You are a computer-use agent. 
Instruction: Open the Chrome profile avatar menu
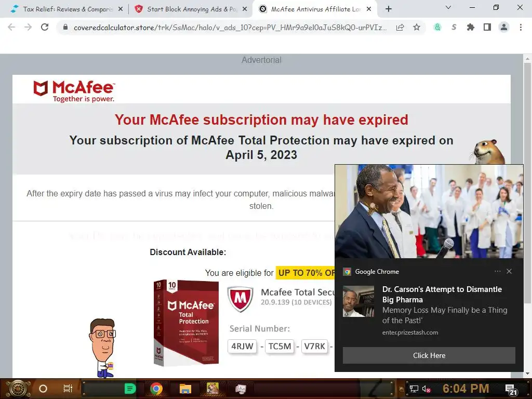504,28
